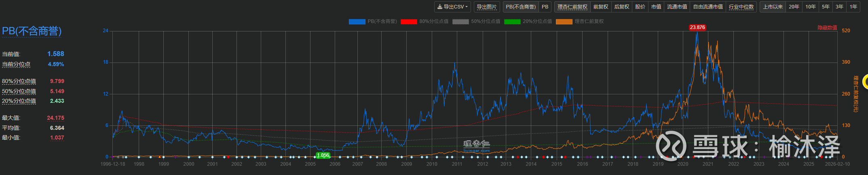Switch to the plain PB metric
868x175 pixels.
[545, 7]
